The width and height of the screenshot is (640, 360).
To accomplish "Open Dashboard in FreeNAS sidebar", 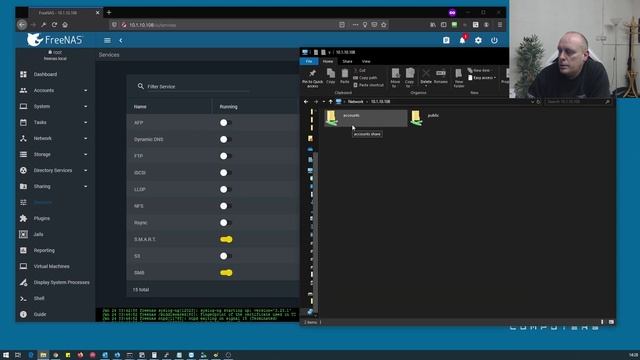I will pyautogui.click(x=45, y=74).
